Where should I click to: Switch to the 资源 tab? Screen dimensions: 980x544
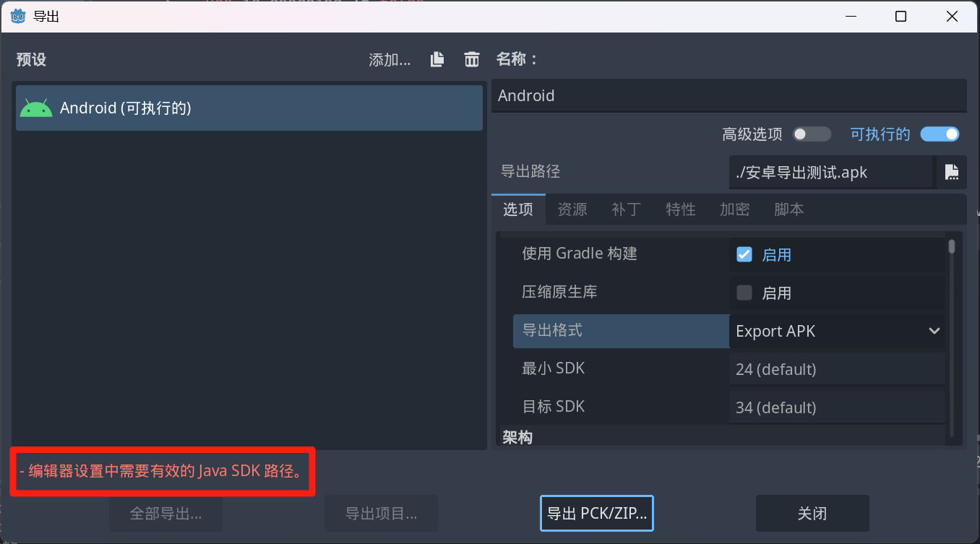572,210
